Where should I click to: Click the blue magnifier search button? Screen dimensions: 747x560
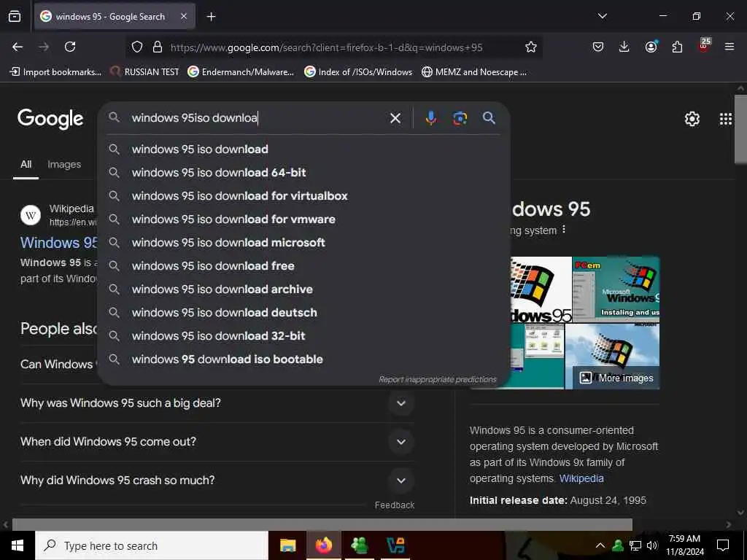(x=489, y=117)
